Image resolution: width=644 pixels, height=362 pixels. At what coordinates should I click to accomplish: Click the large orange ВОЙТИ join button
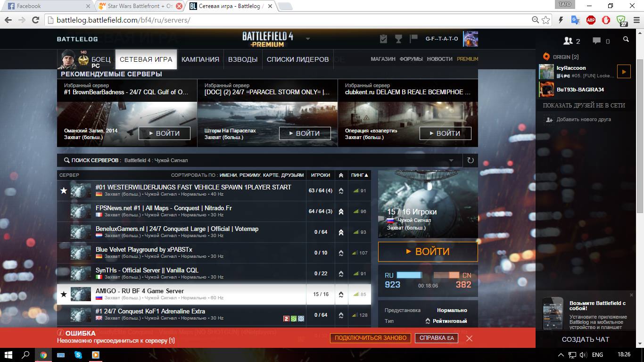(x=428, y=252)
